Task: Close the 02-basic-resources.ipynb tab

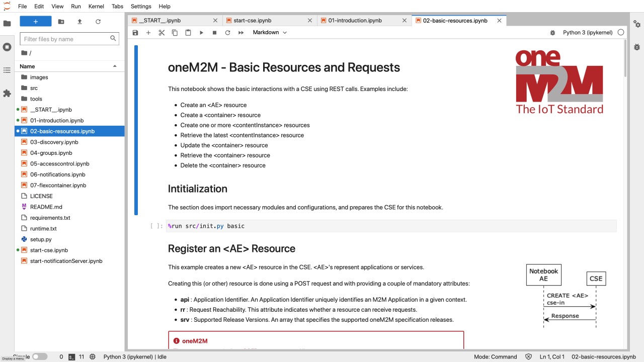Action: (500, 21)
